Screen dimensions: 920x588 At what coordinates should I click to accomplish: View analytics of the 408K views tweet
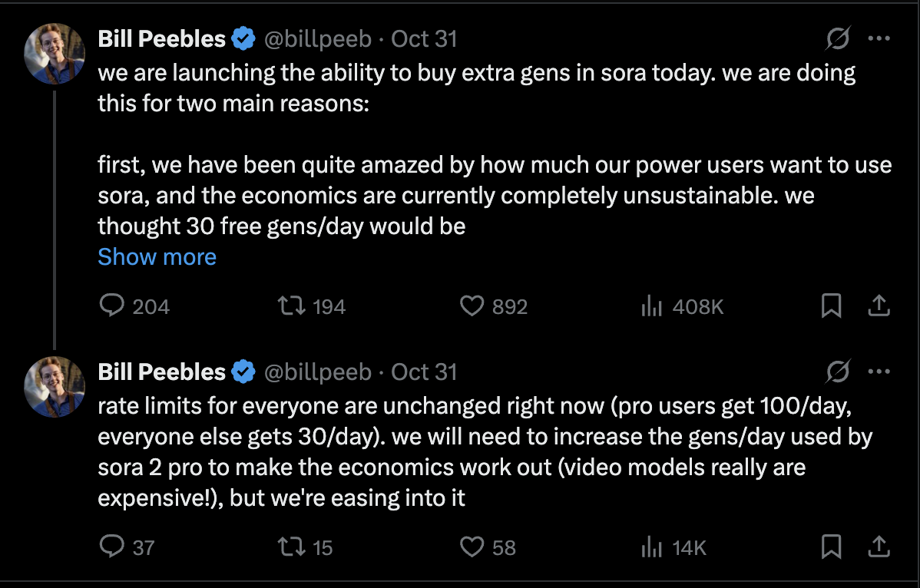651,307
